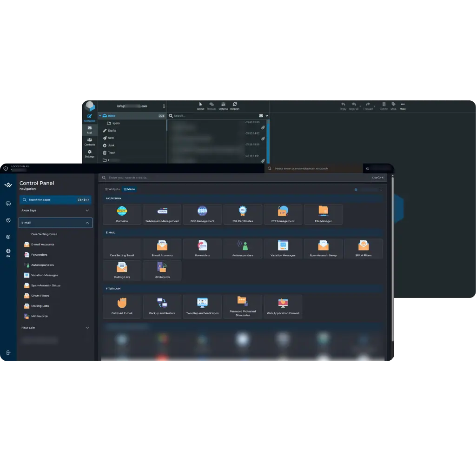The image size is (476, 476).
Task: Click username/domain search field in top bar
Action: coord(314,168)
